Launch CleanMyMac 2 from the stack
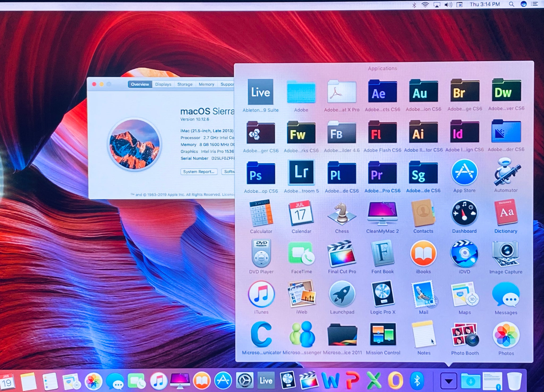 tap(382, 213)
